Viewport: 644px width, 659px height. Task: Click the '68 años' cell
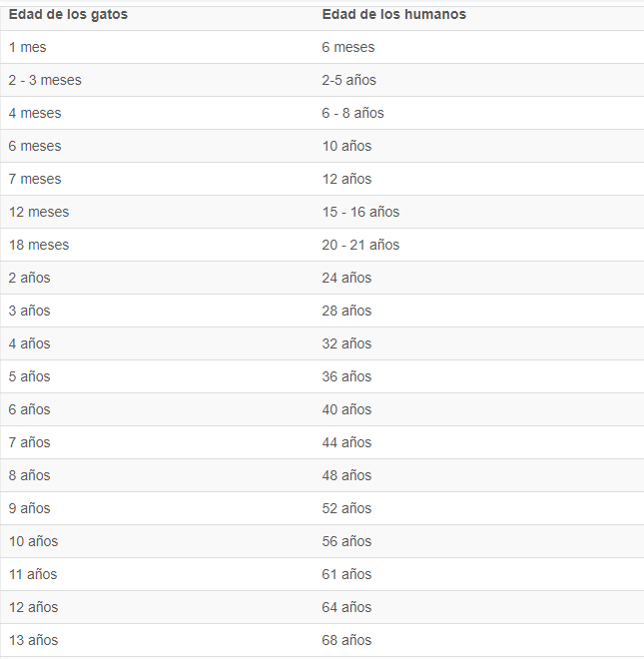(346, 640)
